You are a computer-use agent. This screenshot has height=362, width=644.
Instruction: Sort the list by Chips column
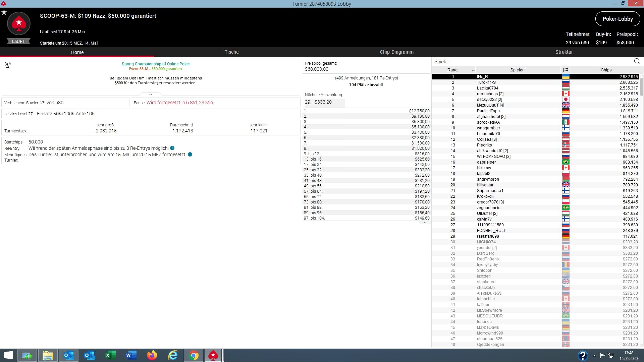tap(606, 70)
